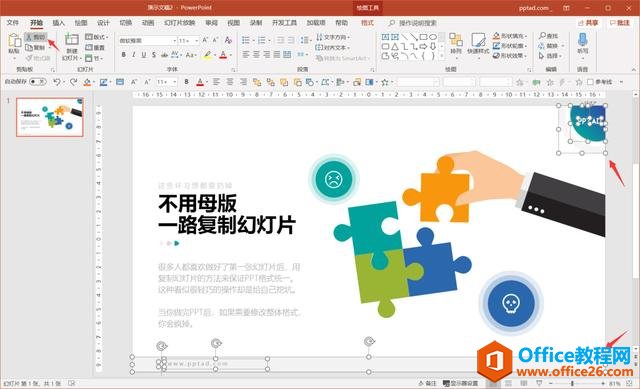Apply underline with the ribbon U button

[144, 55]
